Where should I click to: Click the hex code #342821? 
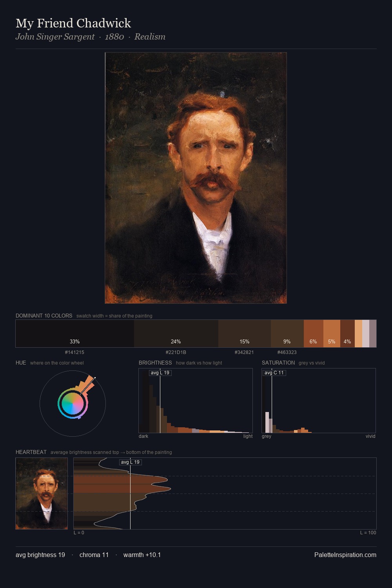click(244, 352)
